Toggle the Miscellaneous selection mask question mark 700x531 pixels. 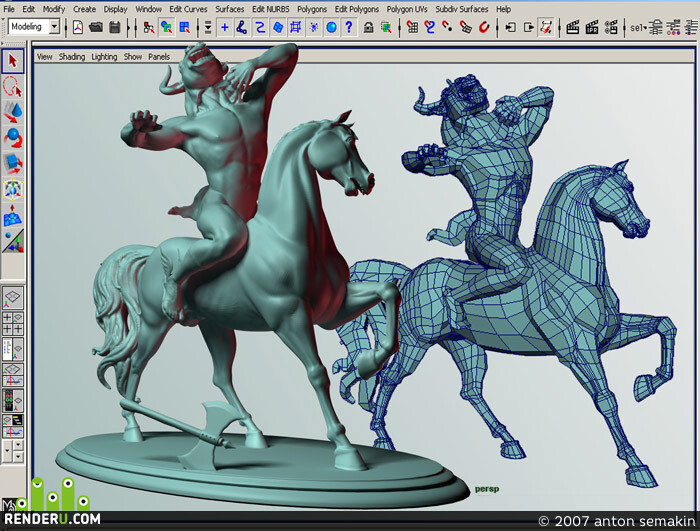349,28
